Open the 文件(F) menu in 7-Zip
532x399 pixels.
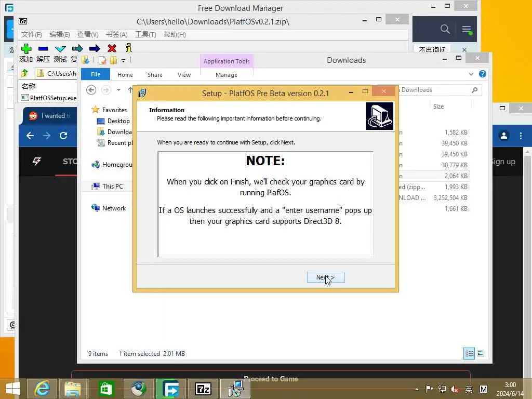pyautogui.click(x=31, y=35)
